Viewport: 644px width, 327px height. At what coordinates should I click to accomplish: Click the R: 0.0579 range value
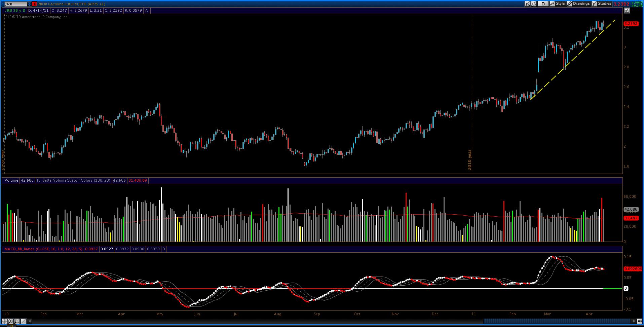pyautogui.click(x=133, y=11)
